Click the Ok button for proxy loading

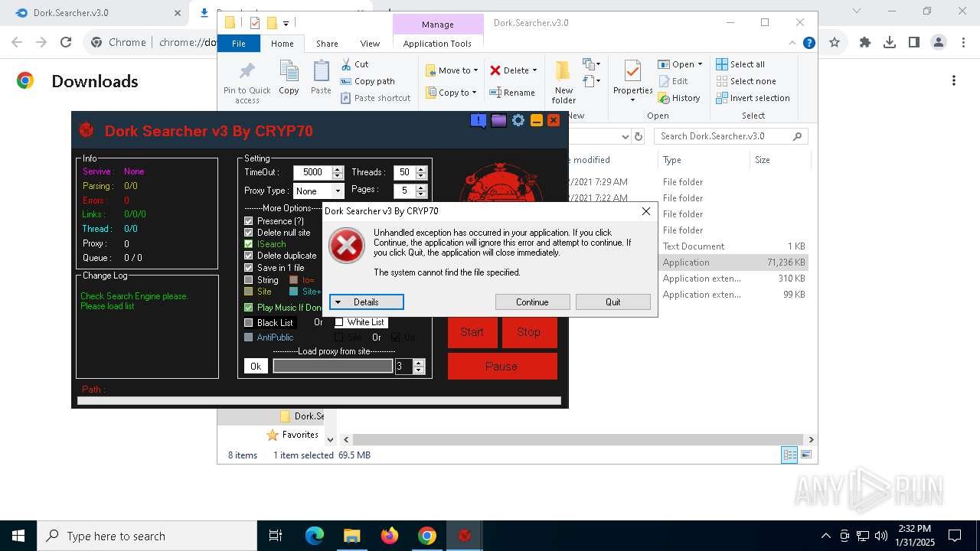(x=256, y=367)
